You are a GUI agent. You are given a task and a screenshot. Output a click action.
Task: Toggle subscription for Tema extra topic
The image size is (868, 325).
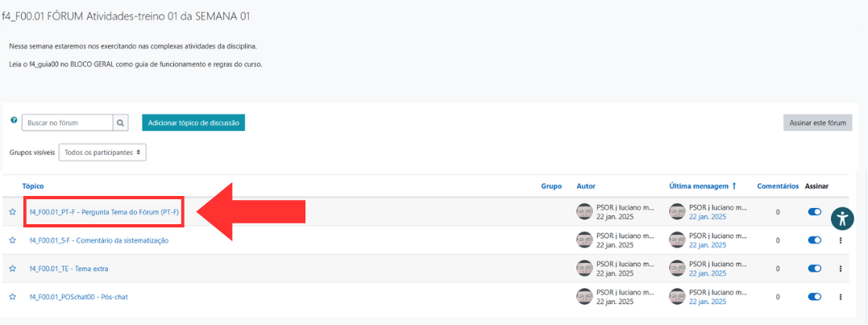tap(814, 269)
